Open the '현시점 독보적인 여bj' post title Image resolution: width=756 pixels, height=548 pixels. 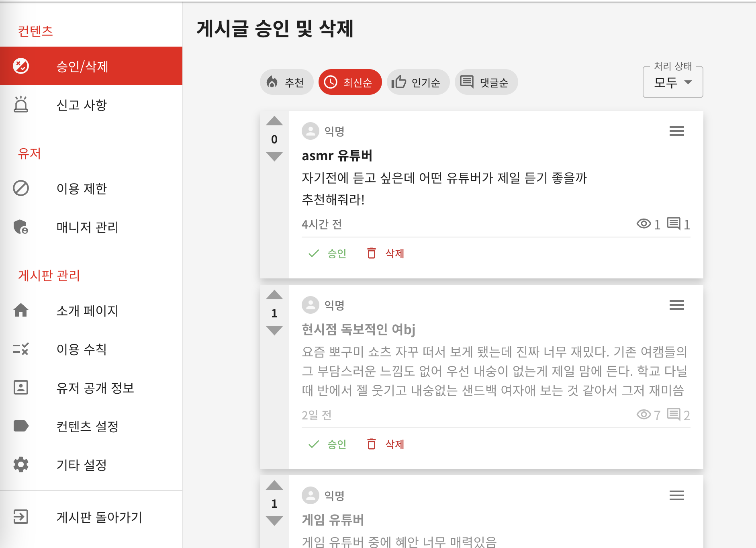(358, 329)
